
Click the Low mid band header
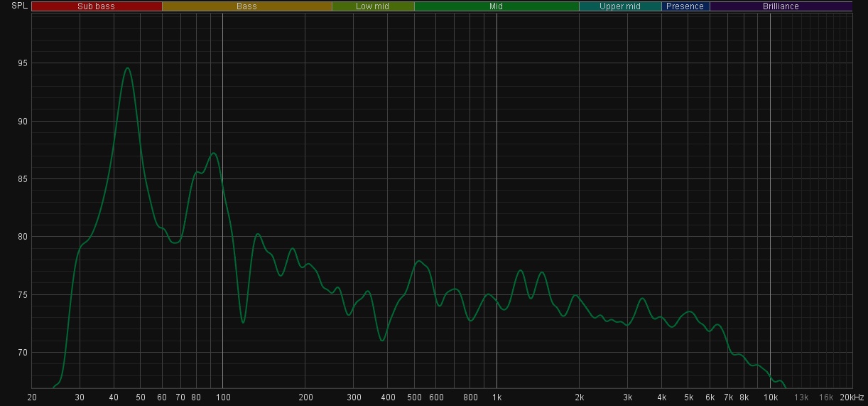click(x=372, y=6)
